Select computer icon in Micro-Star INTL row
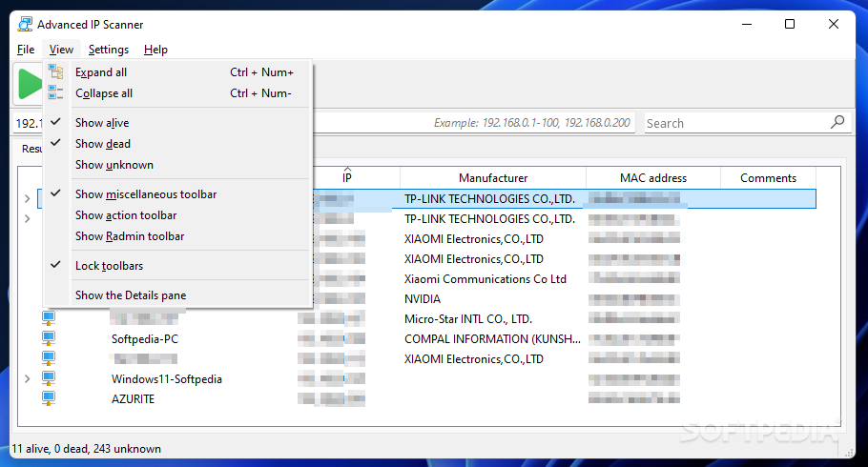This screenshot has width=868, height=467. pyautogui.click(x=49, y=318)
